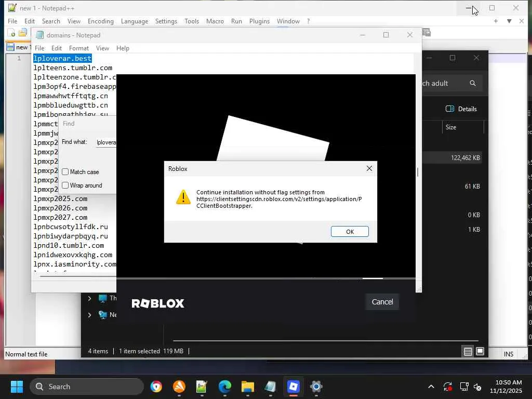Open Notepad++ Window menu

(288, 21)
